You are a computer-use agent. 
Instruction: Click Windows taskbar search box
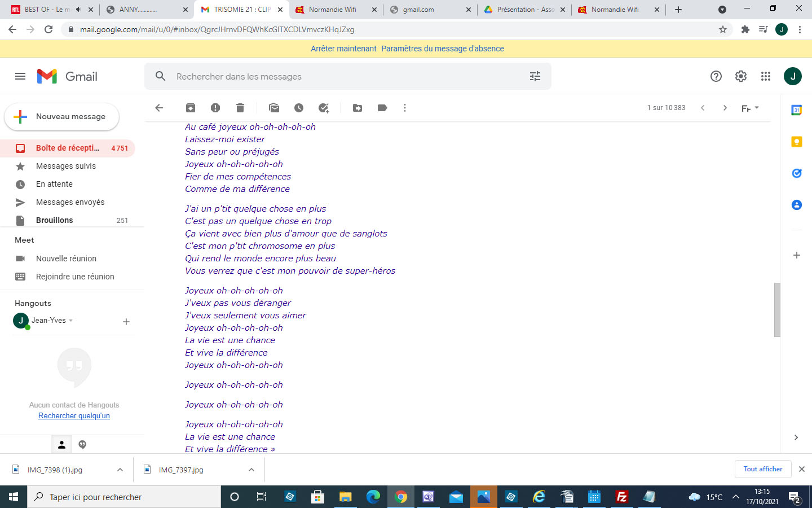pos(124,497)
